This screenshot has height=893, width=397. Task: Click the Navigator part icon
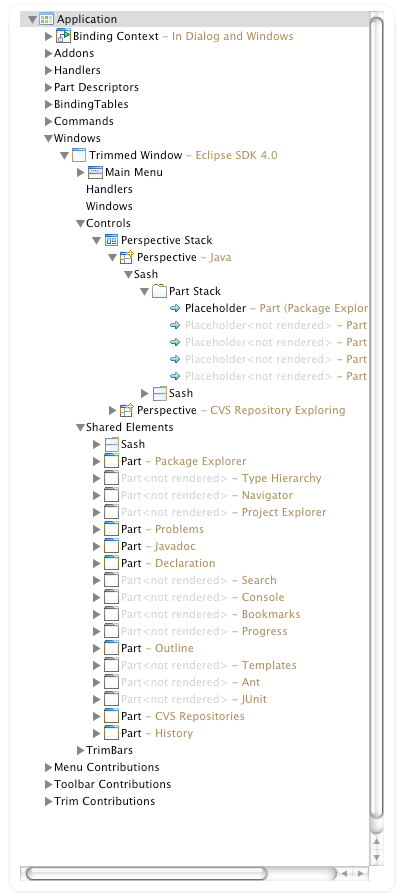point(112,495)
